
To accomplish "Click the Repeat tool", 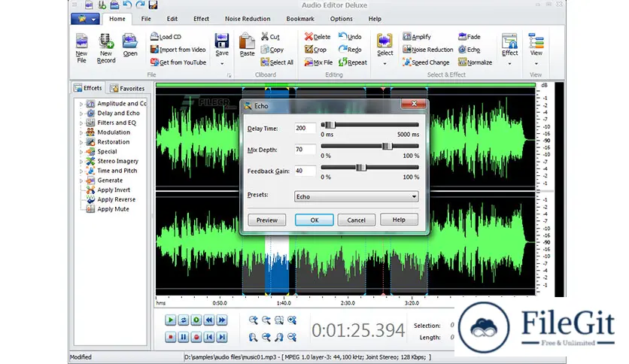I will pos(353,62).
